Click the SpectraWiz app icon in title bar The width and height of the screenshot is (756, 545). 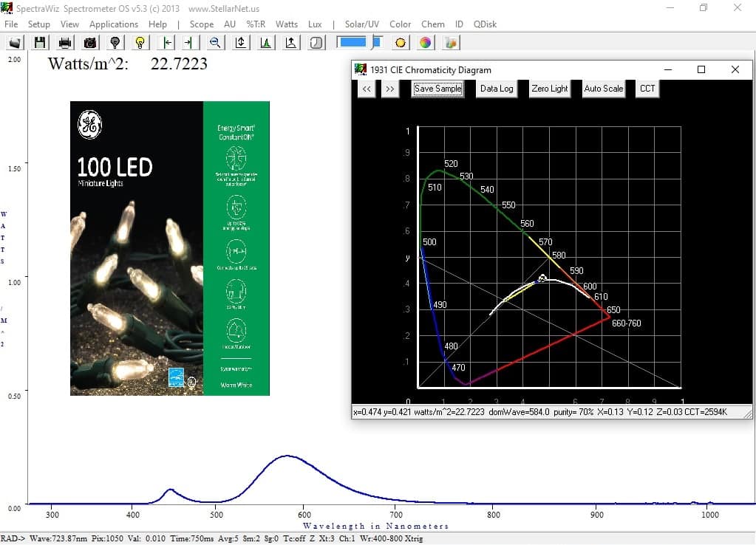(7, 8)
